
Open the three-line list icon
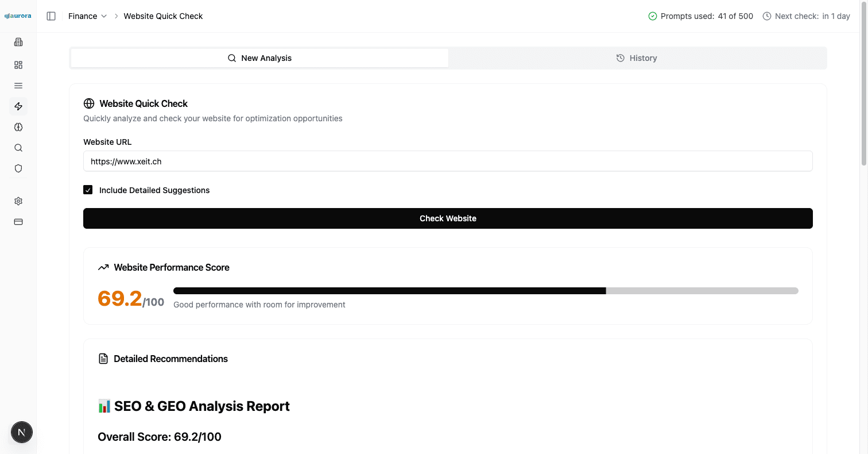tap(18, 86)
